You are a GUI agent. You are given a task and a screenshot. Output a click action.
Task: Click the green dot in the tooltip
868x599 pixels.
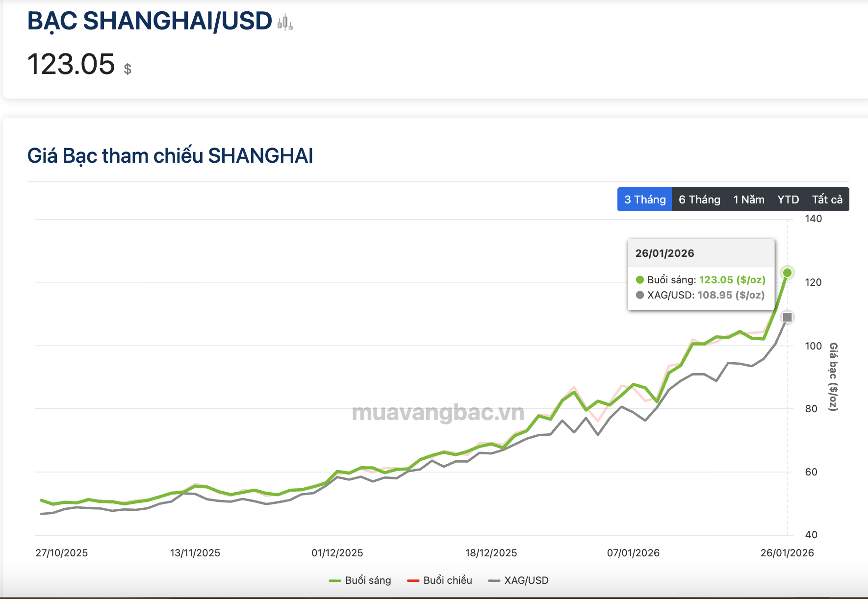coord(639,280)
